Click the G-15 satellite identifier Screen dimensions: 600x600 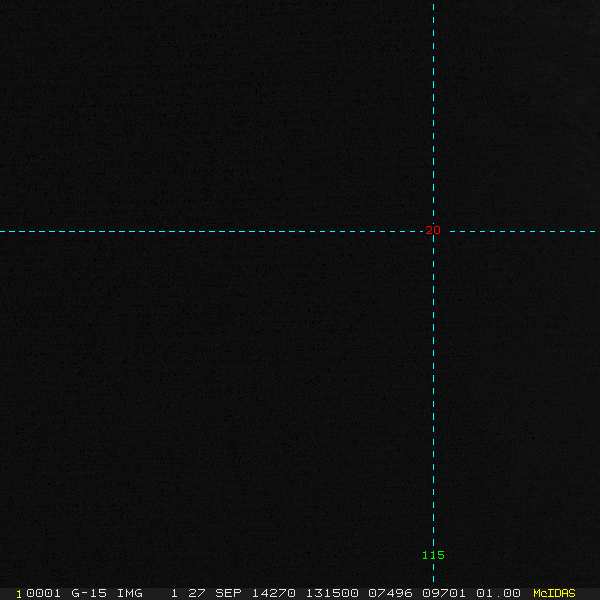pos(89,593)
